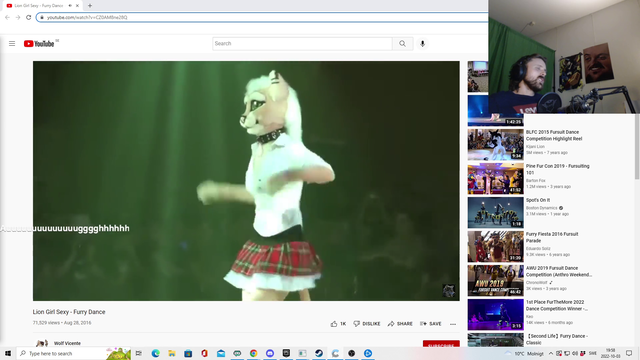Open the last blue taskbar app icon
Image resolution: width=640 pixels, height=360 pixels.
(368, 353)
